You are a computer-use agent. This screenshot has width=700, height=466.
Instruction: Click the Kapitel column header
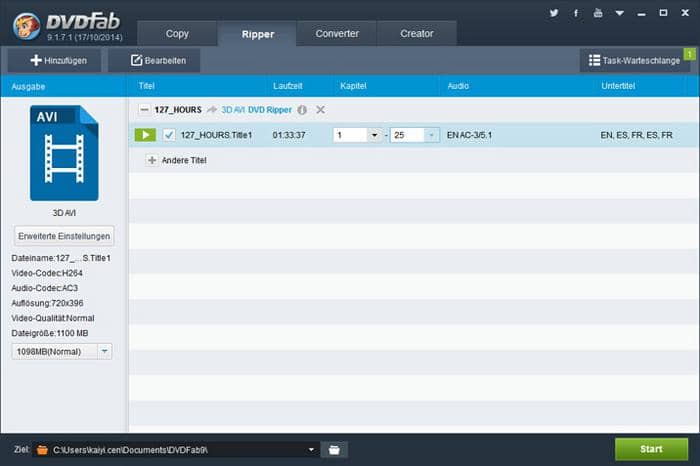pyautogui.click(x=353, y=86)
